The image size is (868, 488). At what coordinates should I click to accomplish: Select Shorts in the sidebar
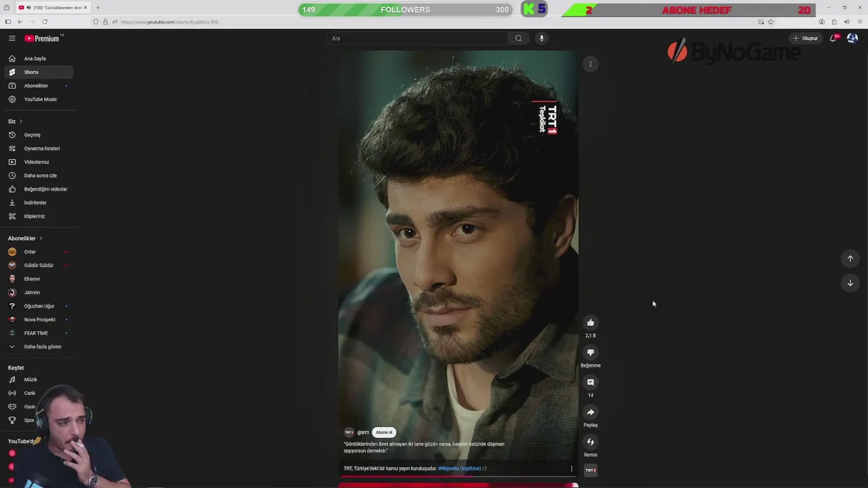pos(39,73)
